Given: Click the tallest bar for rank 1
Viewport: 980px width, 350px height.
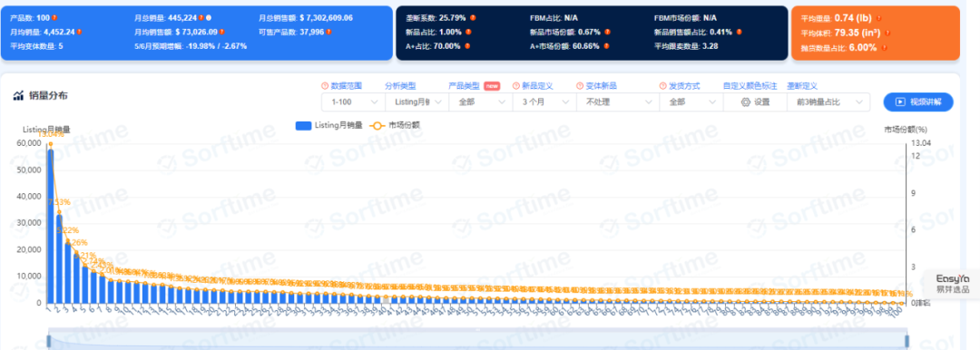Looking at the screenshot, I should pyautogui.click(x=50, y=227).
